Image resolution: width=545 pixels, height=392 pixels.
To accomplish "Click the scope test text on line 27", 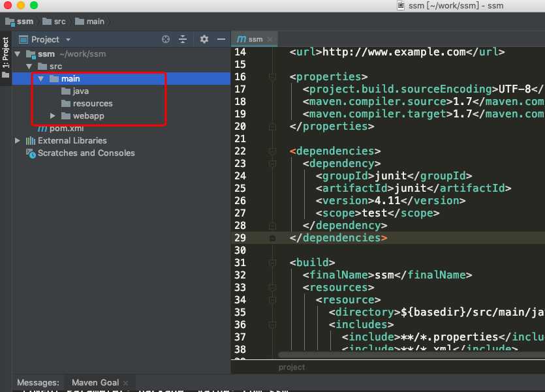I will [x=375, y=213].
